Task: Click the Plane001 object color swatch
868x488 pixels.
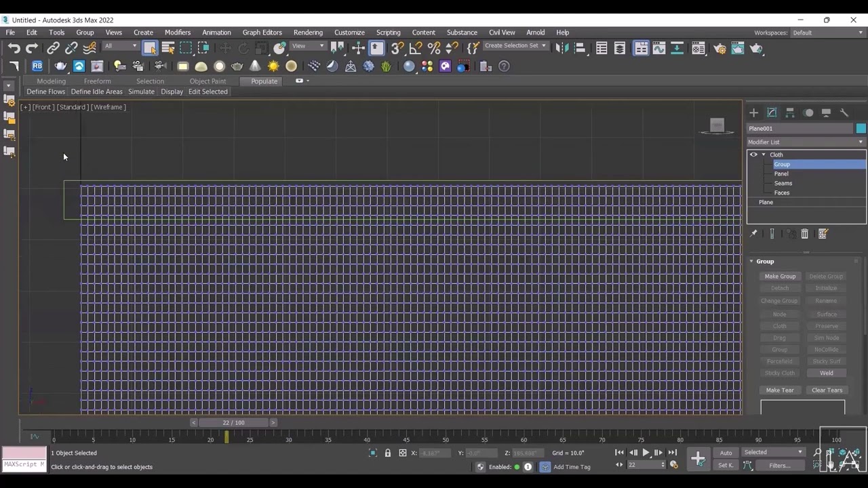Action: [861, 129]
